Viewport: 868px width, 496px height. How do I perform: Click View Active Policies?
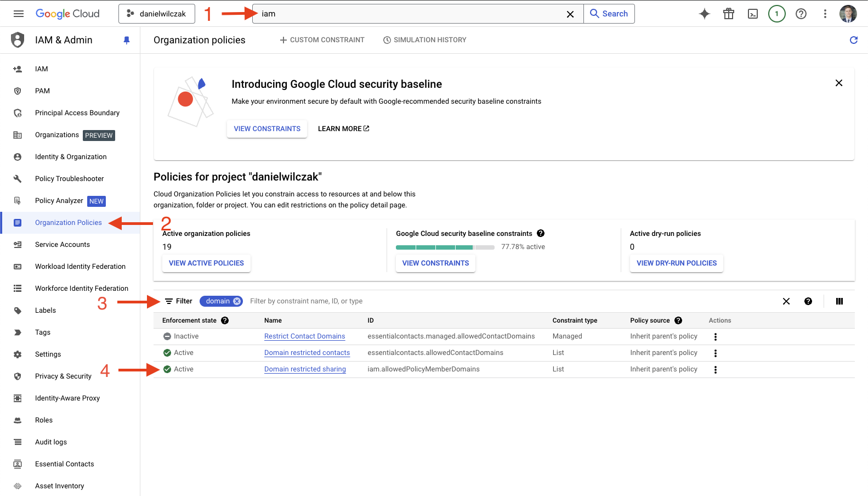point(206,263)
